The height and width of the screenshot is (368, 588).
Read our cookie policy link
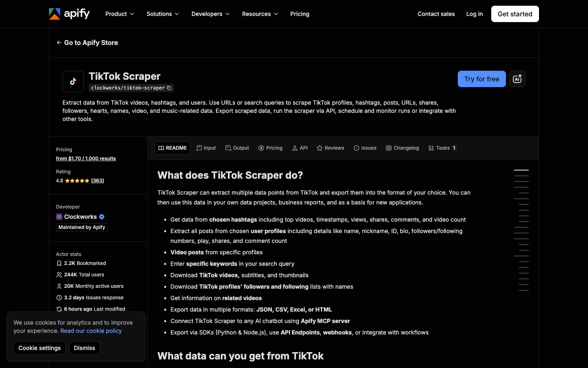point(91,331)
